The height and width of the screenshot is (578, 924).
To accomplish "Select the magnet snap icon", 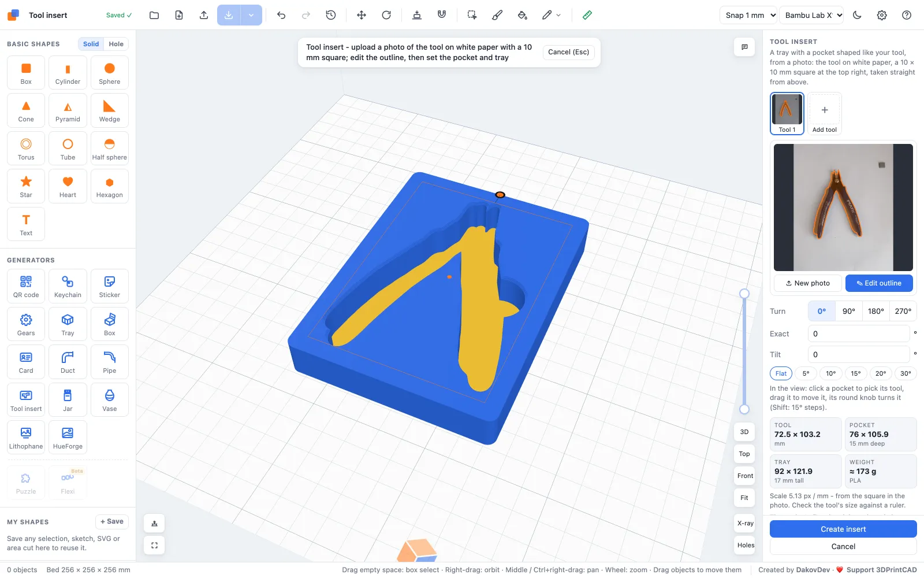I will [442, 15].
